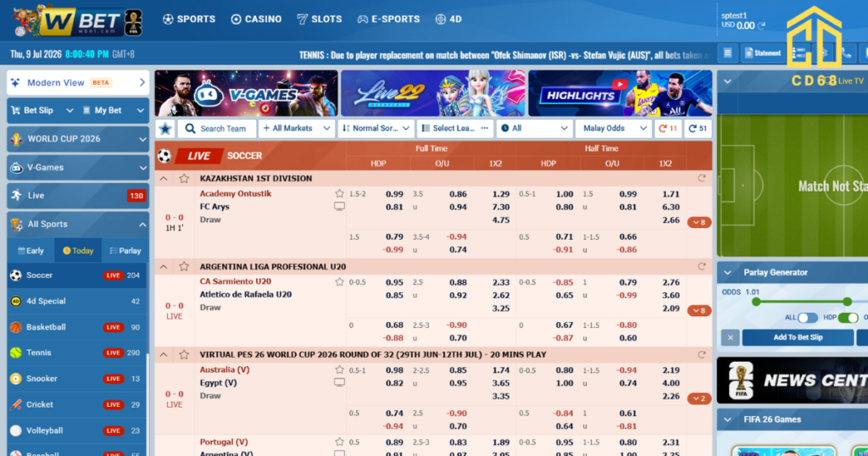Switch to the Today tab
868x456 pixels.
pos(78,251)
